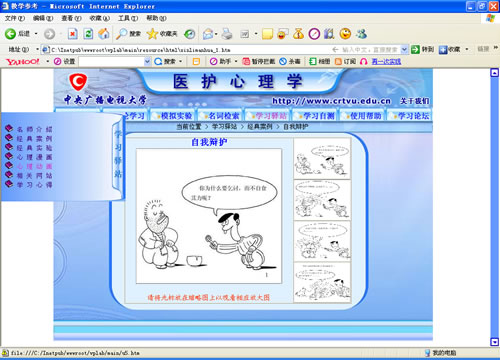Click the smiley face toolbar icon
Viewport: 500px width, 360px height.
click(x=345, y=34)
